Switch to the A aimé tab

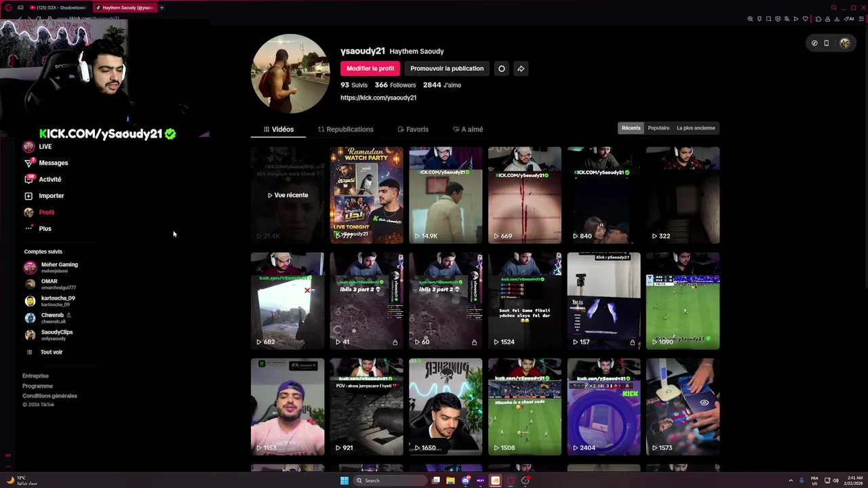[468, 129]
